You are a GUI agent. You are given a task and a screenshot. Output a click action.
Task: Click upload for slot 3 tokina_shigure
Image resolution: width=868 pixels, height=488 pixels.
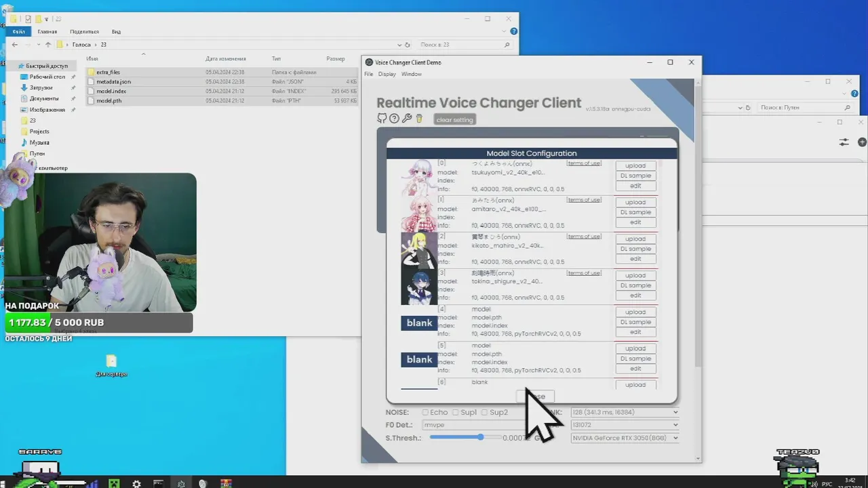coord(635,275)
